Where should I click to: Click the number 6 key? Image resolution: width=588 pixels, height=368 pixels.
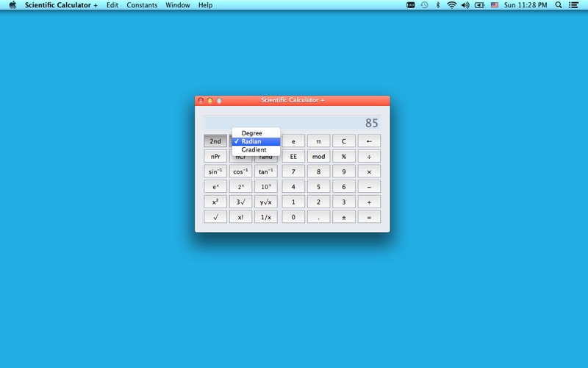pyautogui.click(x=343, y=186)
